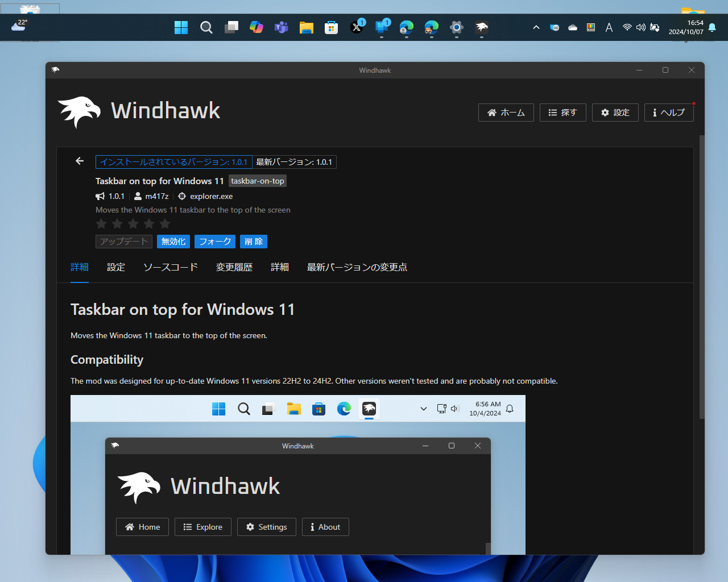Screen dimensions: 728x582
Task: Click the IME input mode A indicator
Action: coord(609,27)
